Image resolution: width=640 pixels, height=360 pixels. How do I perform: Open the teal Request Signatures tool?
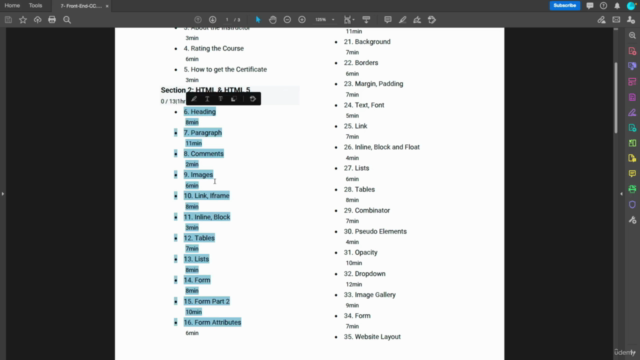(632, 128)
